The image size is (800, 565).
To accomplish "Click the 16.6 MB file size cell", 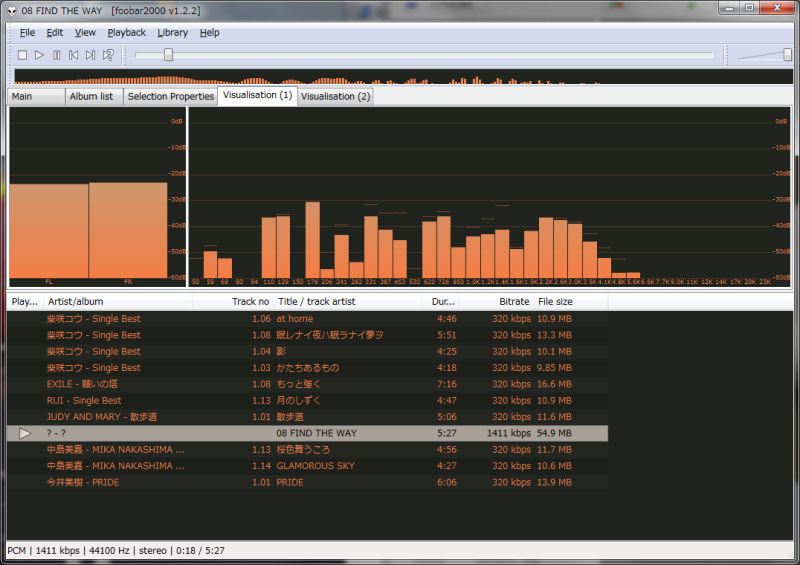I will pos(554,384).
